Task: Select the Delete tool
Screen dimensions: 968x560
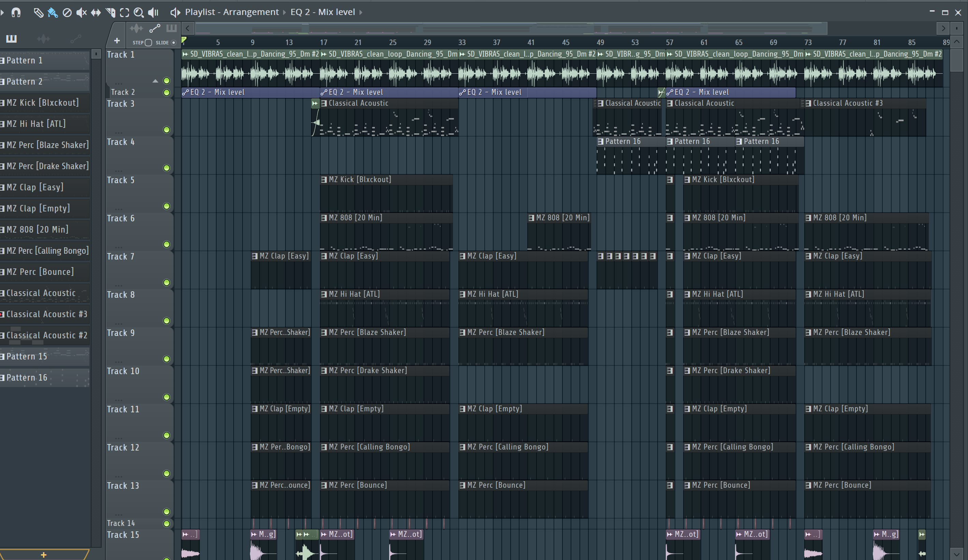Action: (x=67, y=13)
